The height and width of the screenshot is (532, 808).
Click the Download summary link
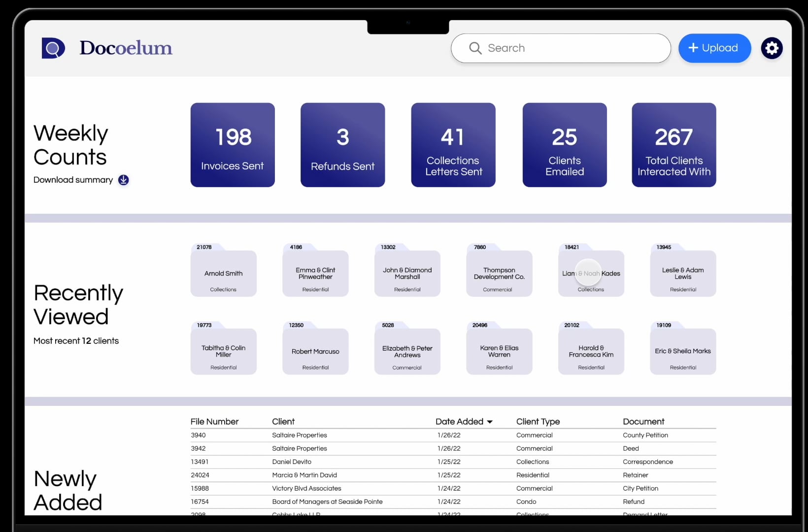(73, 180)
